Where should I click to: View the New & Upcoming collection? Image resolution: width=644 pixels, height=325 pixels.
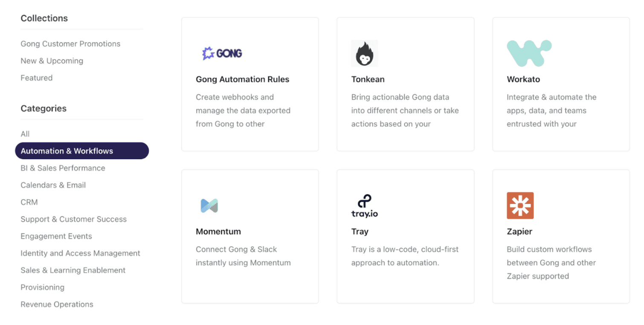tap(52, 61)
